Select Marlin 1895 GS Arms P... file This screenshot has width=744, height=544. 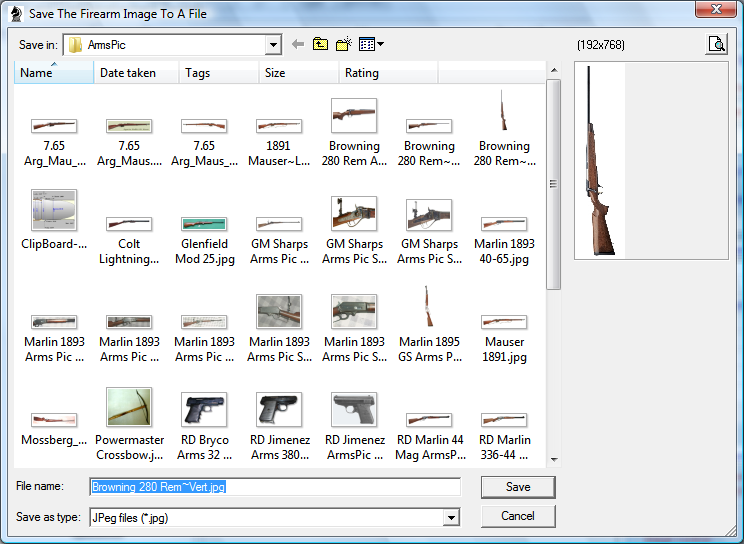coord(429,325)
